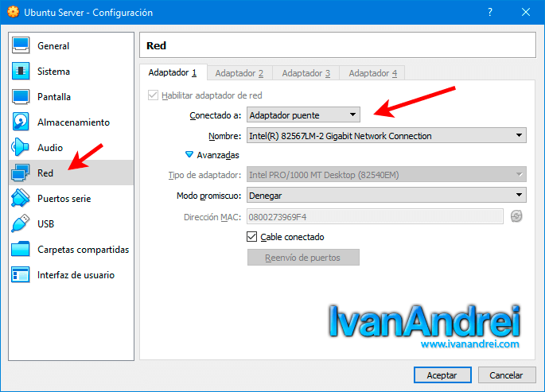Screen dimensions: 545x392
Task: Click the Aceptar button
Action: click(442, 375)
